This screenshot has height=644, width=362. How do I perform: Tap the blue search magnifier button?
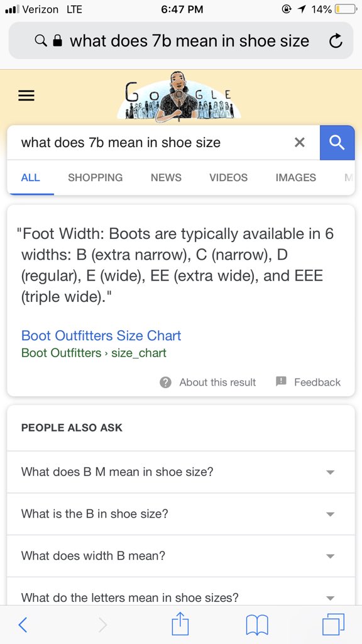point(337,143)
